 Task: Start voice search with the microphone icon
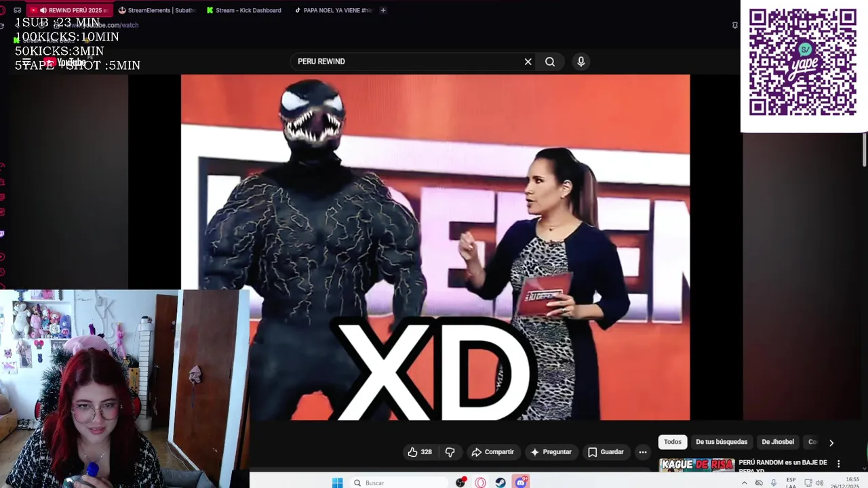580,62
